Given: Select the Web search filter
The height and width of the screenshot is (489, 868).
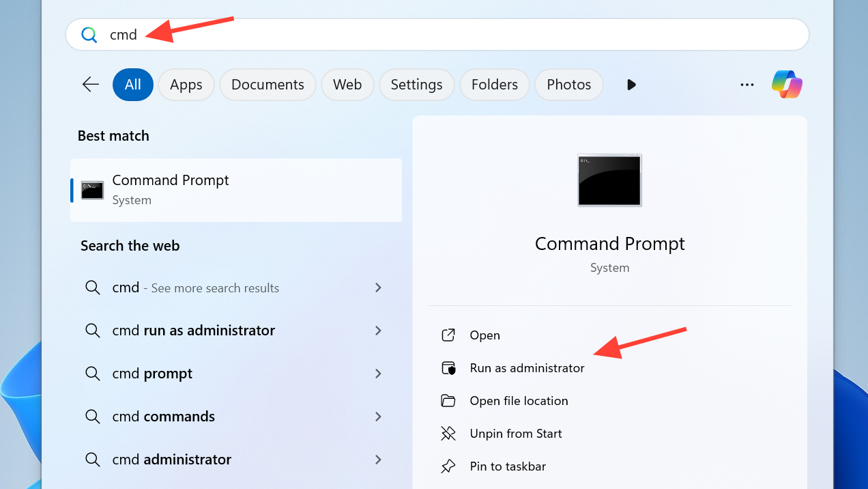Looking at the screenshot, I should point(347,84).
